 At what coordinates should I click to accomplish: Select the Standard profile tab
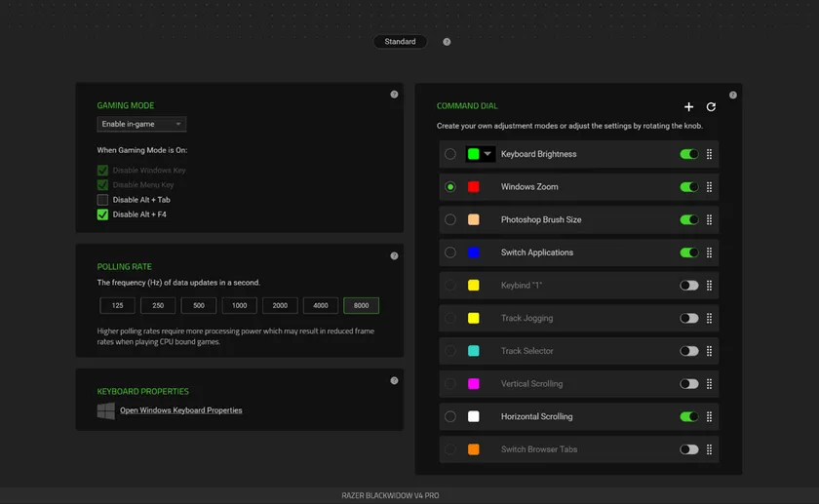point(400,42)
